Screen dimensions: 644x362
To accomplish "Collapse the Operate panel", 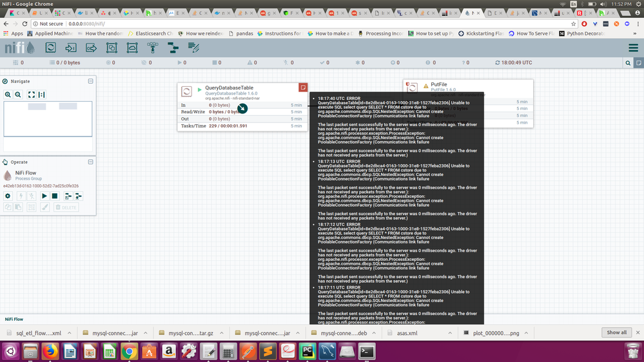I will 91,162.
